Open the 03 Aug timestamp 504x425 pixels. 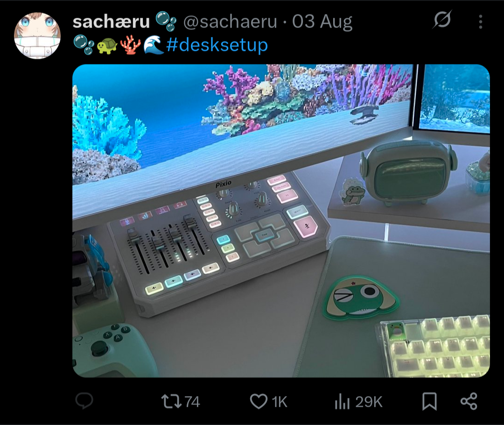pos(322,21)
